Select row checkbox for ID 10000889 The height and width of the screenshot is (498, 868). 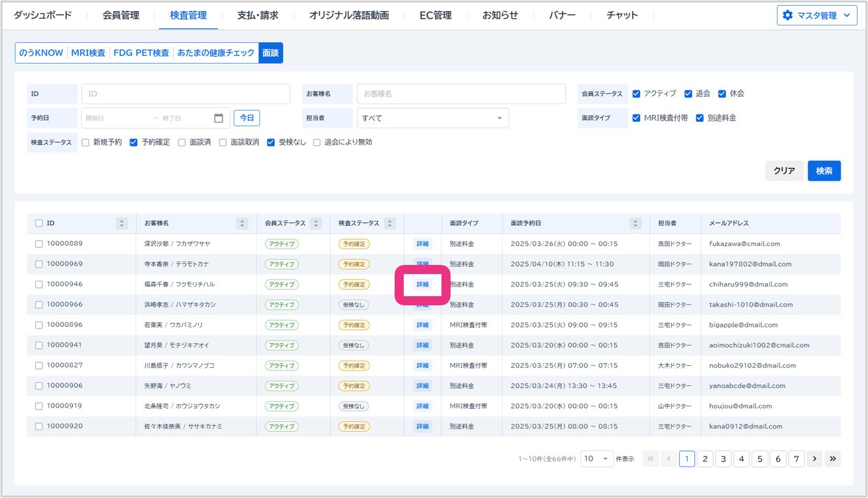(39, 244)
